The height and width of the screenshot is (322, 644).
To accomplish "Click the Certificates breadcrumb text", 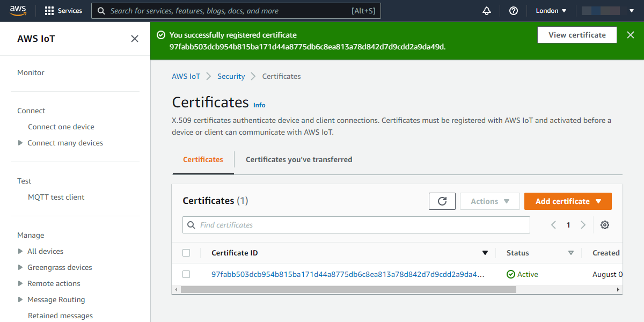I will coord(281,76).
